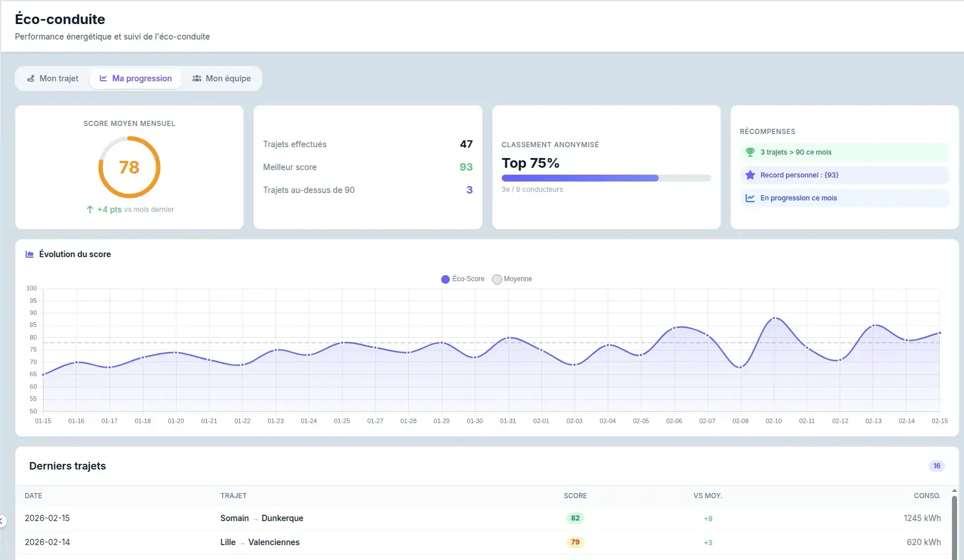This screenshot has width=964, height=560.
Task: Open the Lille to Valenciennes trip
Action: 260,542
